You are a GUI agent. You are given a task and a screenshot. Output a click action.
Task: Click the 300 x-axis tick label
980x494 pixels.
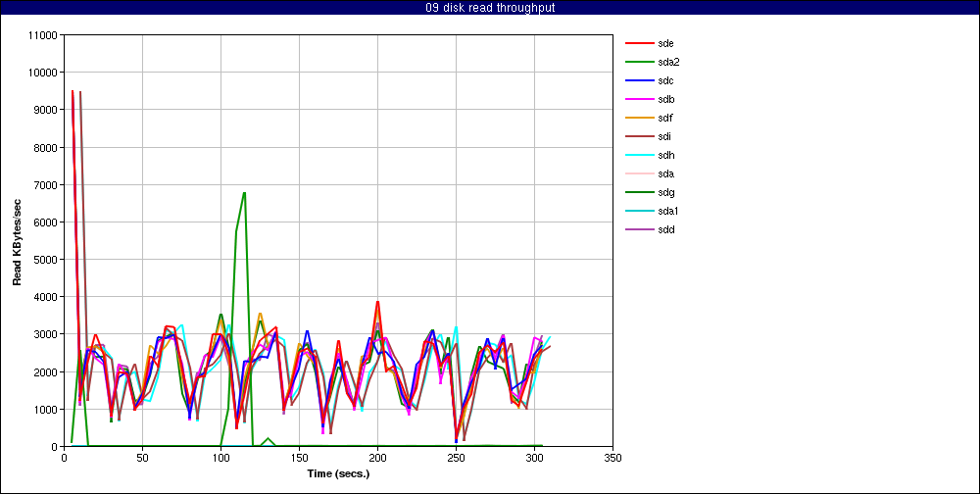pyautogui.click(x=534, y=457)
